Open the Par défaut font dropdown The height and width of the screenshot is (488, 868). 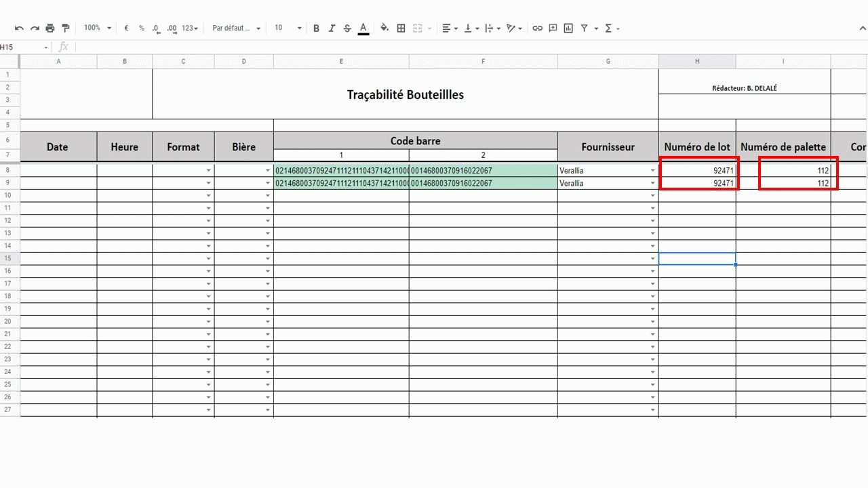point(236,28)
